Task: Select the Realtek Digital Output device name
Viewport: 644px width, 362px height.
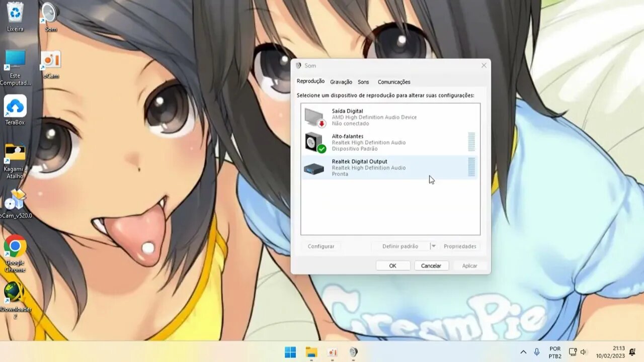Action: [x=360, y=161]
